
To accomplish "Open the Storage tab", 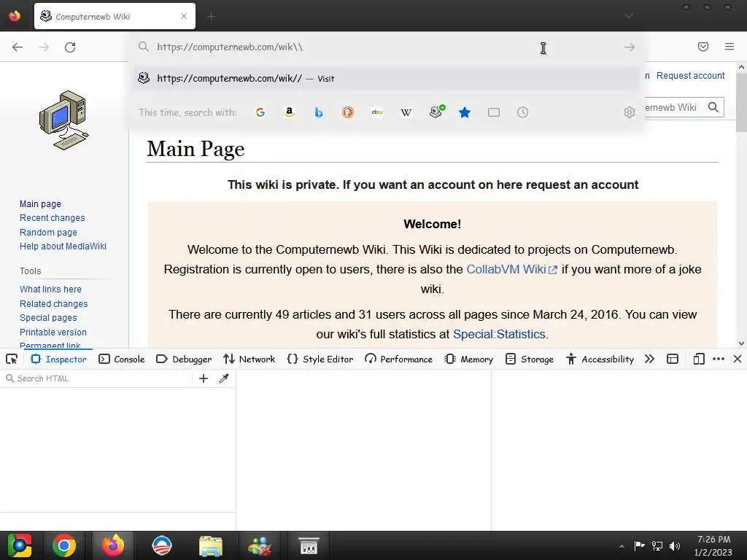I will tap(530, 359).
